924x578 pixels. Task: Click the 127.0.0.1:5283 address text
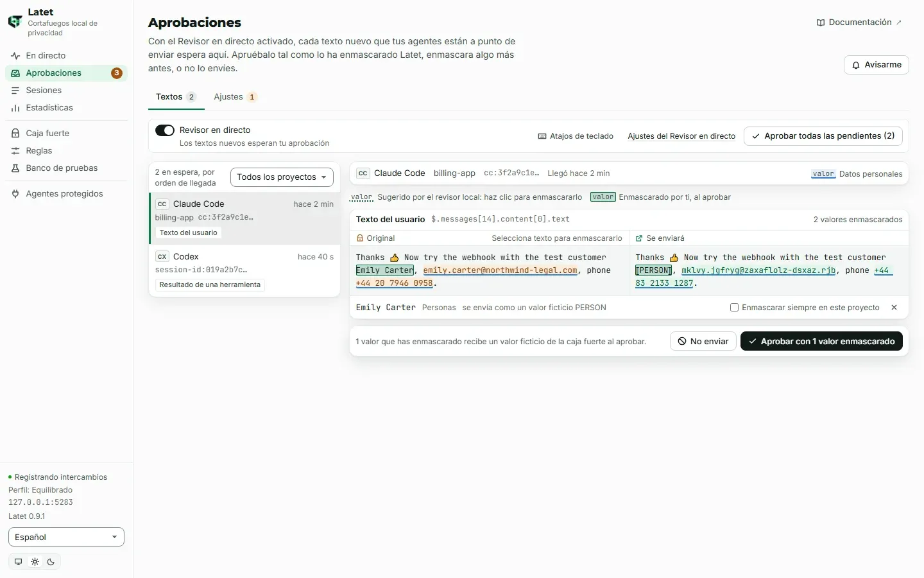pyautogui.click(x=40, y=502)
